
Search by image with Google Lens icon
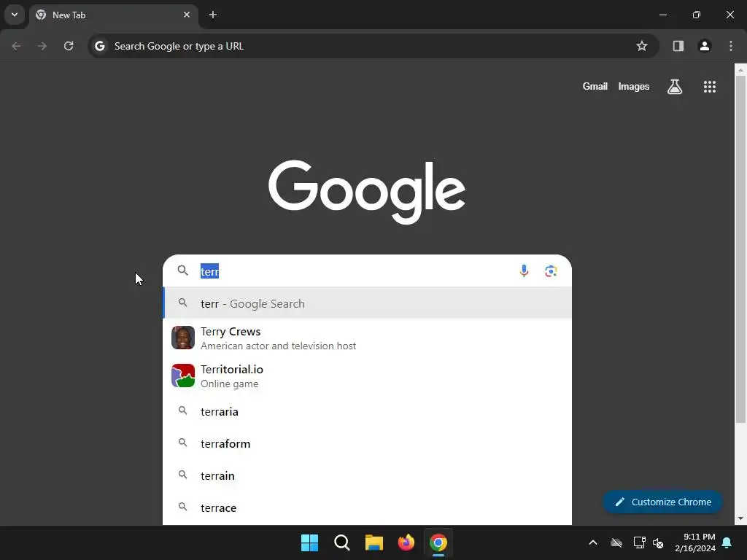click(551, 271)
